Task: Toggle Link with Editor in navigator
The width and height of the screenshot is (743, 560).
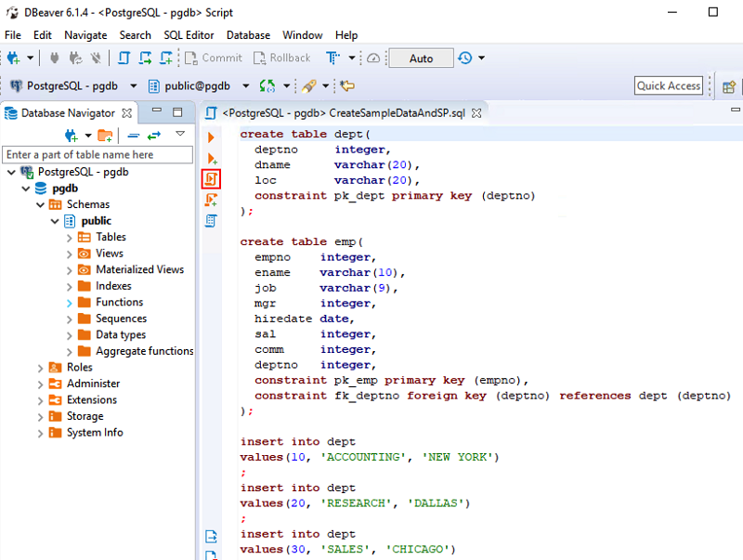Action: pos(154,136)
